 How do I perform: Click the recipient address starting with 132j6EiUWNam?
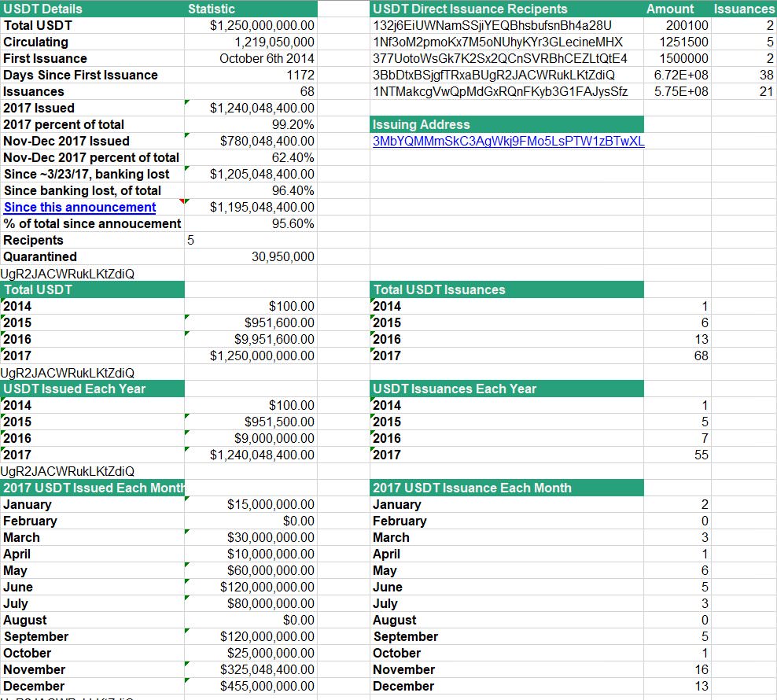click(492, 25)
